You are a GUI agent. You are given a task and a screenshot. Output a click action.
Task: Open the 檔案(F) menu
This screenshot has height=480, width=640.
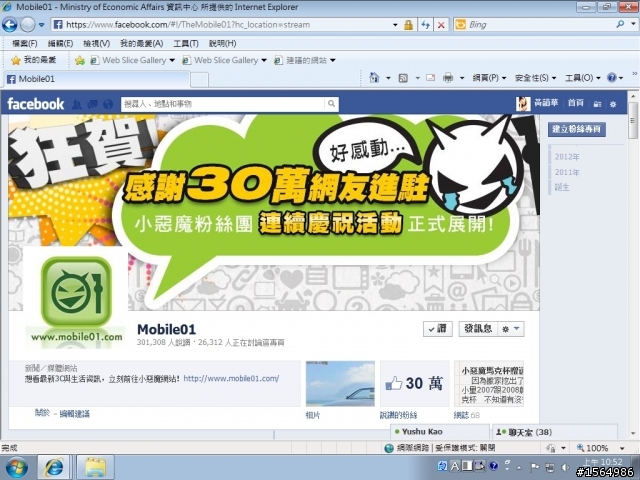[x=24, y=43]
